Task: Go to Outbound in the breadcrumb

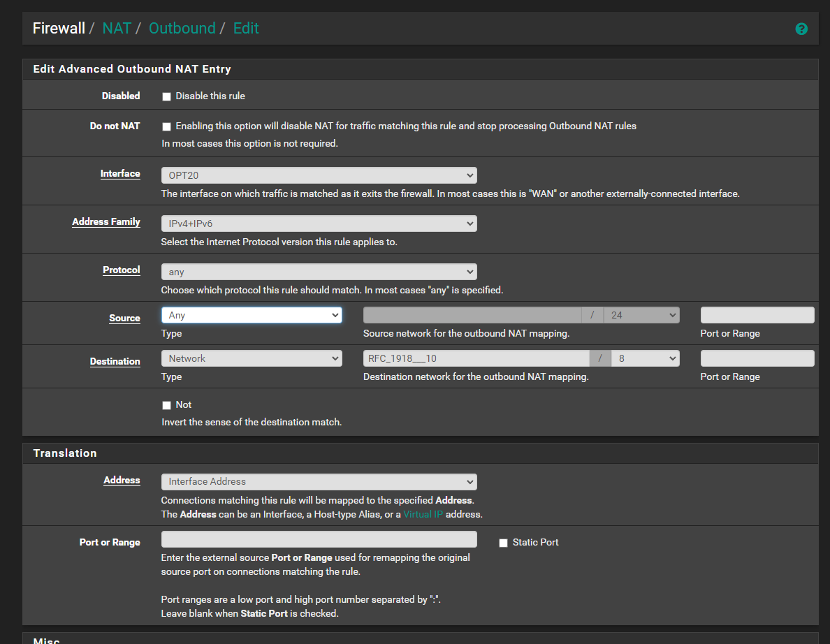Action: click(182, 28)
